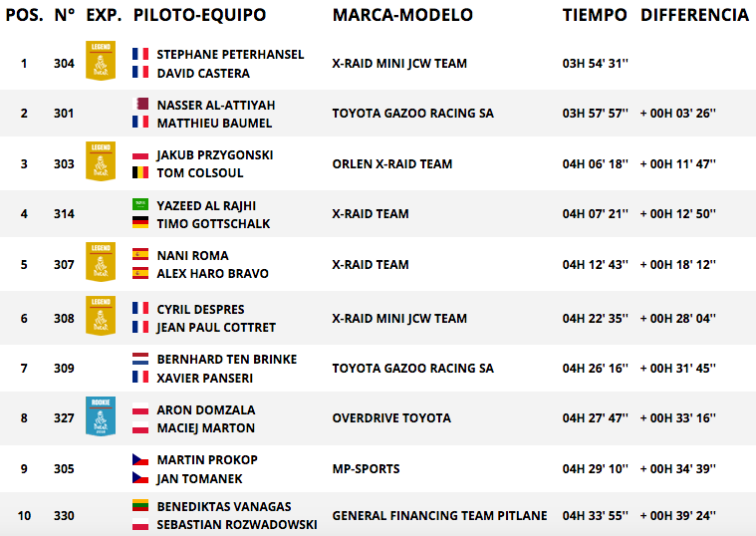This screenshot has height=536, width=756.
Task: Click the Legend badge for car 303
Action: point(101,161)
